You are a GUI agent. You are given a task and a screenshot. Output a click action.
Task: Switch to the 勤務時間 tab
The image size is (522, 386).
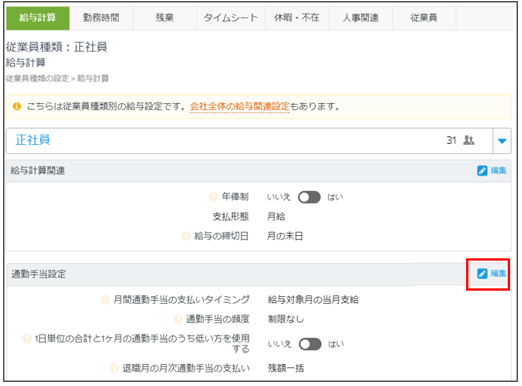[101, 18]
